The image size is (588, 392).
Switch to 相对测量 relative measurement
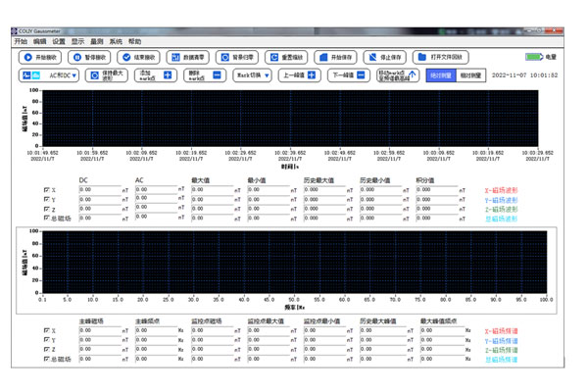(x=470, y=75)
